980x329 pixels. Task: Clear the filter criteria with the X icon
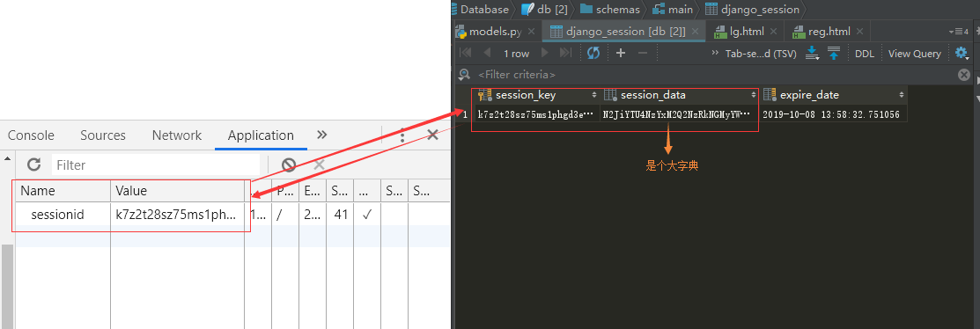click(x=964, y=74)
